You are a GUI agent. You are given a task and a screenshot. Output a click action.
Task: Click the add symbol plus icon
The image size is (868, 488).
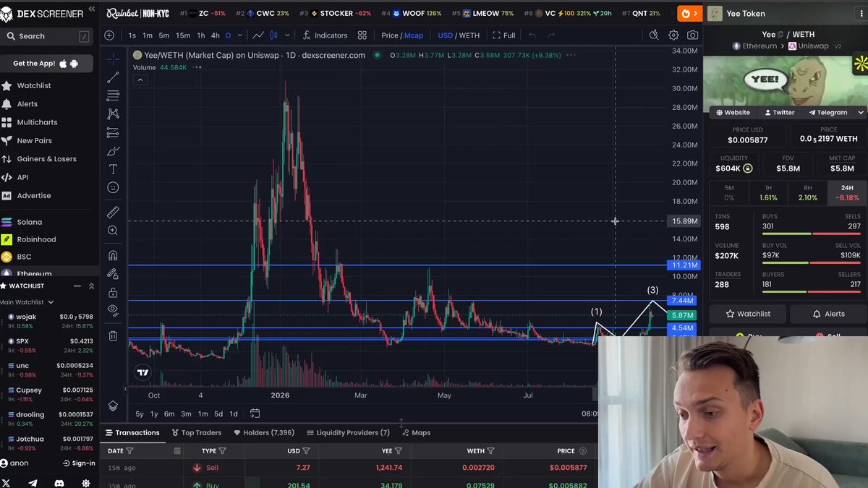point(109,35)
